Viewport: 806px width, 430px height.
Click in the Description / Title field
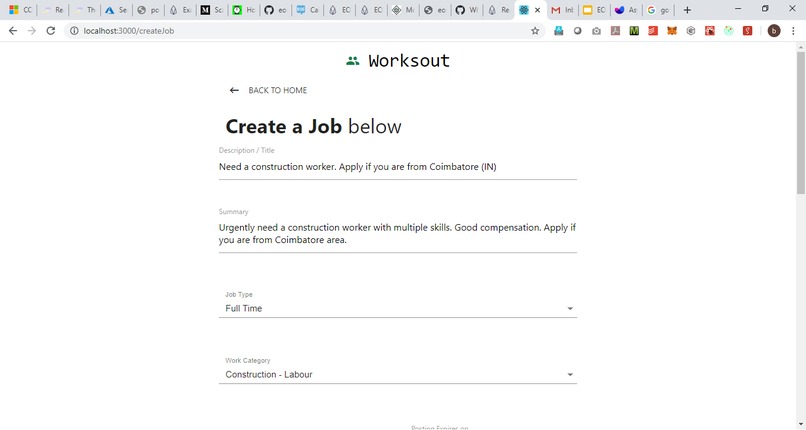398,167
